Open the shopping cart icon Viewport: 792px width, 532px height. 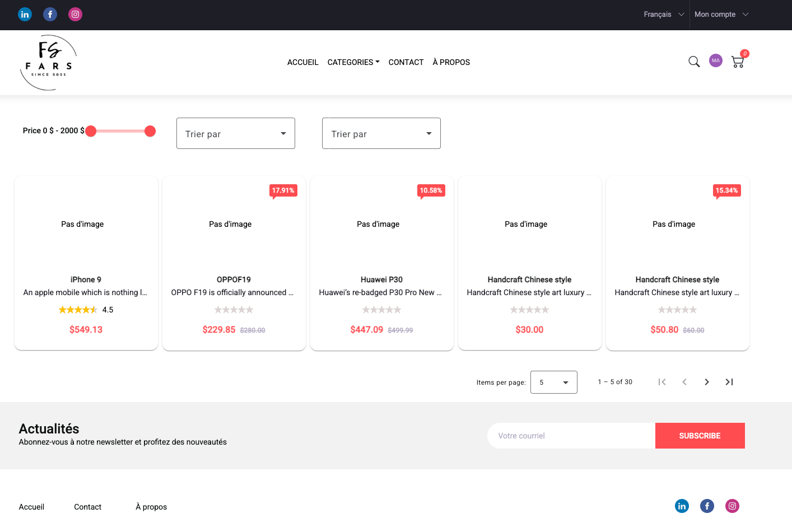pos(738,62)
